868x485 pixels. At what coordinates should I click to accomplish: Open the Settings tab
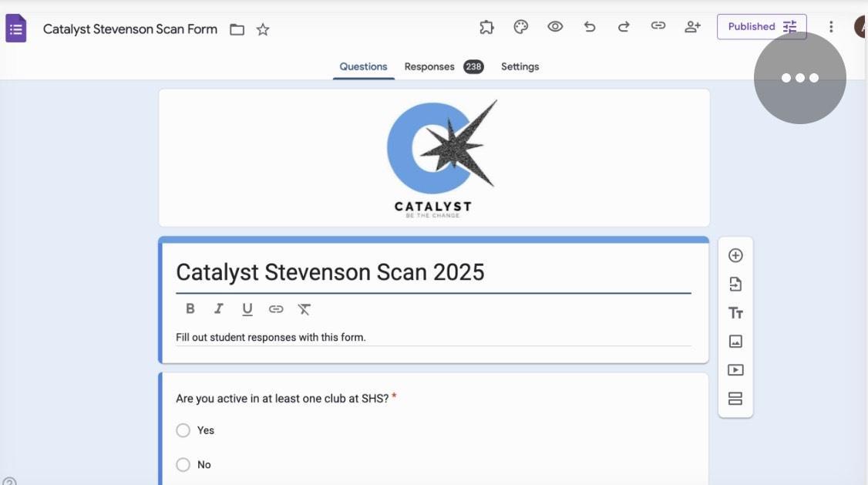pos(520,66)
